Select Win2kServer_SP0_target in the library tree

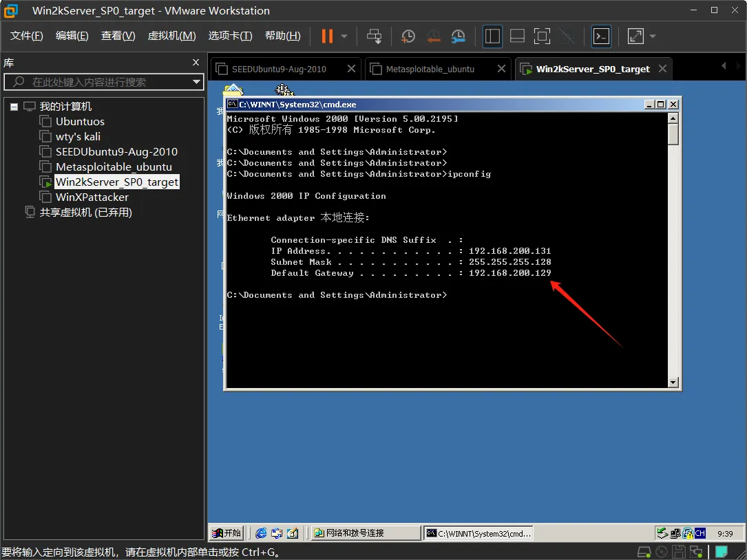117,182
